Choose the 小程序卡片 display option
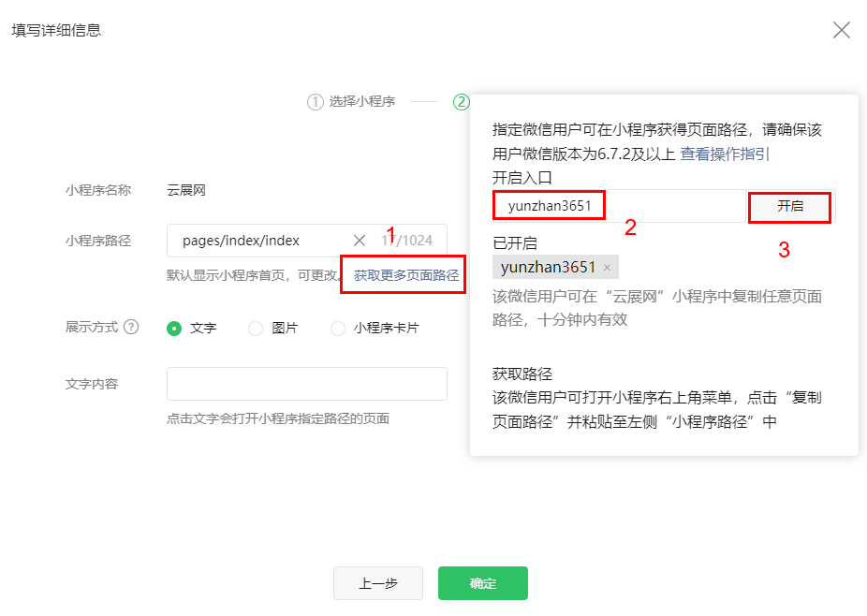 338,329
